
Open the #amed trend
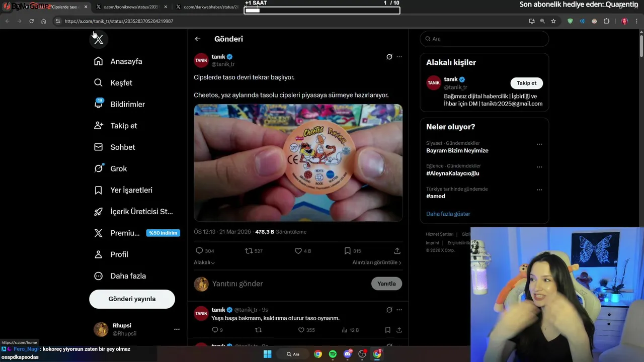pos(436,196)
